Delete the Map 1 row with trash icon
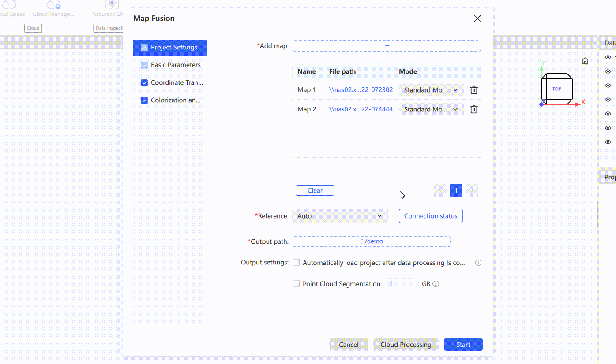Image resolution: width=616 pixels, height=364 pixels. 474,90
